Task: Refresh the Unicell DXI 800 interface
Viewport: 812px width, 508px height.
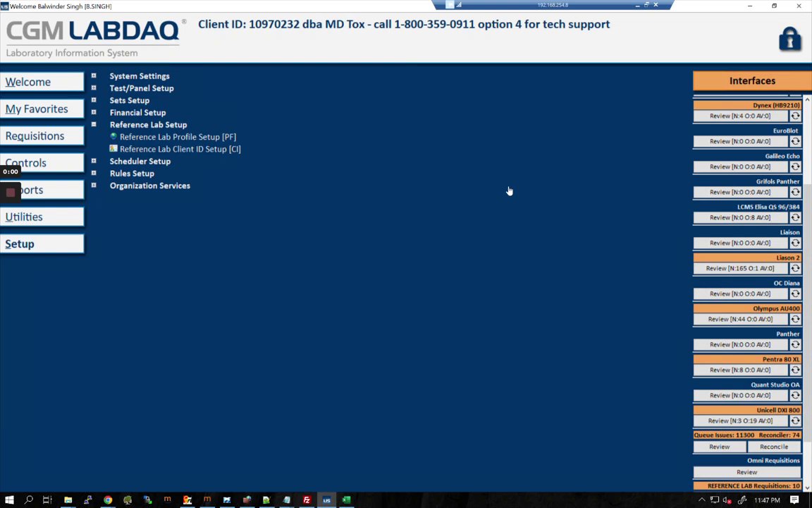Action: pyautogui.click(x=795, y=421)
